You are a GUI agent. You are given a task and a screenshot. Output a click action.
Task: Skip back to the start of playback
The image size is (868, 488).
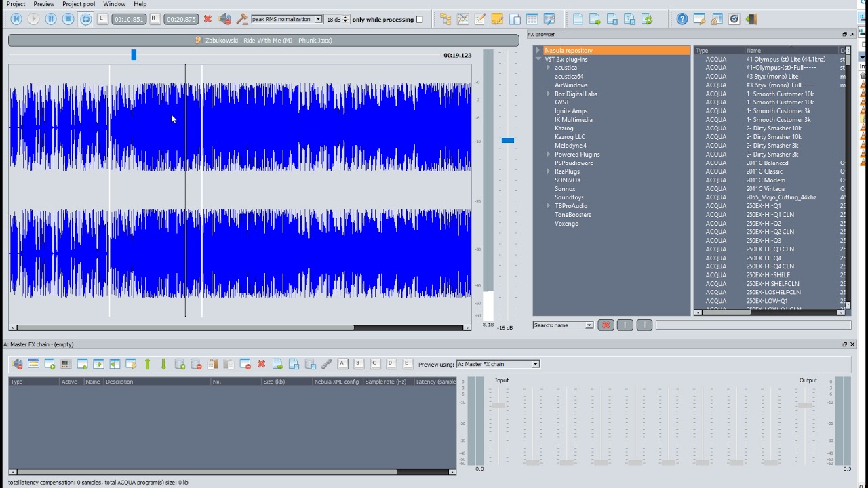pos(16,19)
